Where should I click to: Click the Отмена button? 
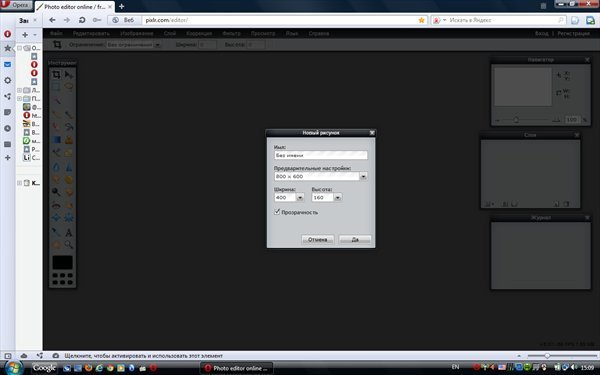pyautogui.click(x=318, y=240)
